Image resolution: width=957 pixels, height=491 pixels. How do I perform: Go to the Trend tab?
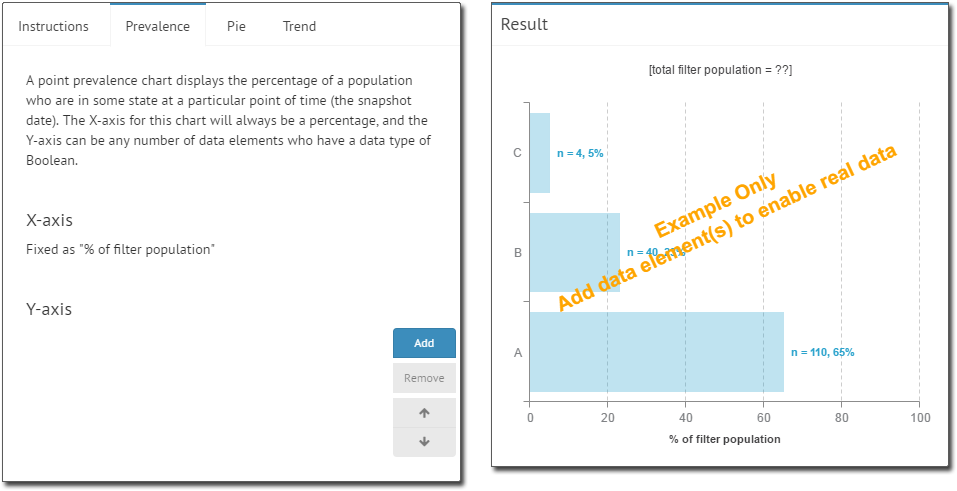click(x=299, y=26)
